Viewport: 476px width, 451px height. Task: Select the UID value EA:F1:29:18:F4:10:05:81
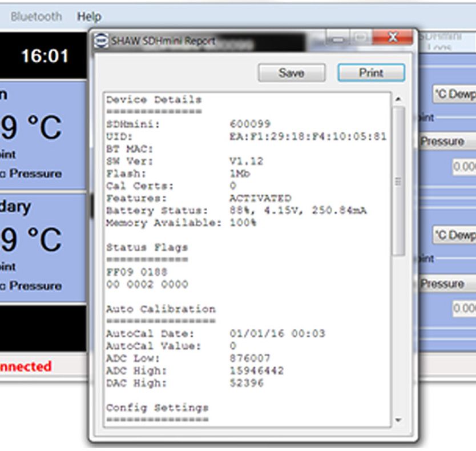pyautogui.click(x=308, y=136)
